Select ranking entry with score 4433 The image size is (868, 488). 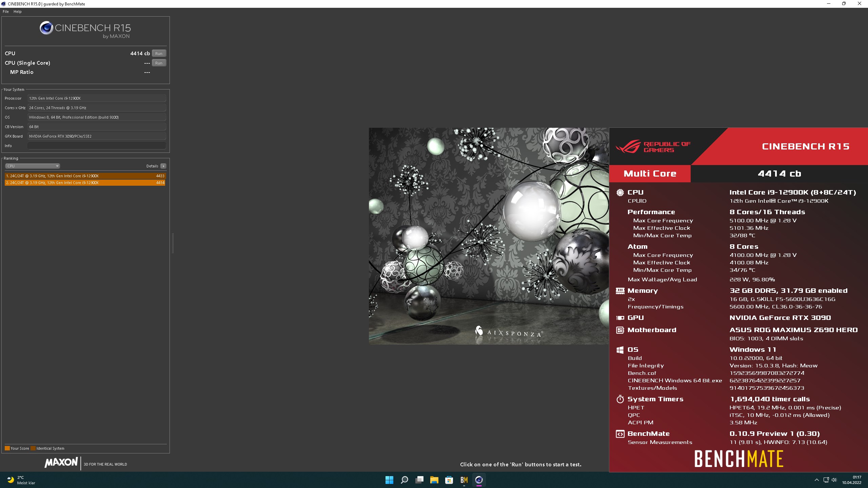(85, 176)
